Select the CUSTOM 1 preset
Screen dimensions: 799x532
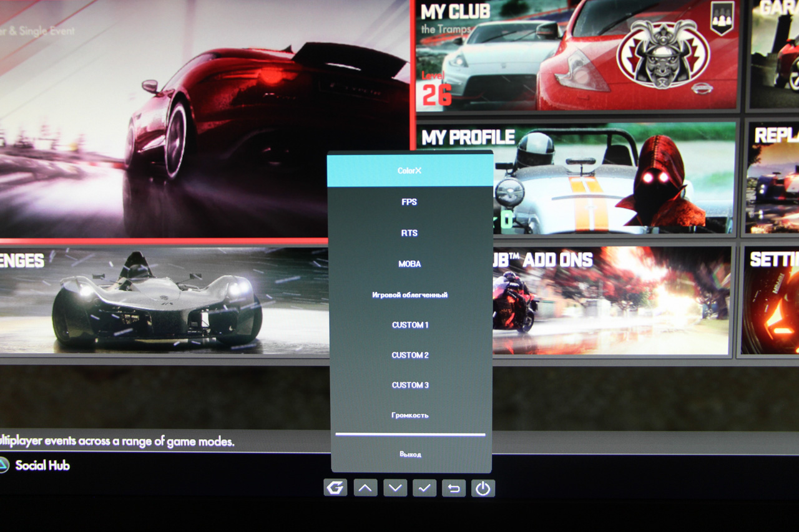coord(410,325)
